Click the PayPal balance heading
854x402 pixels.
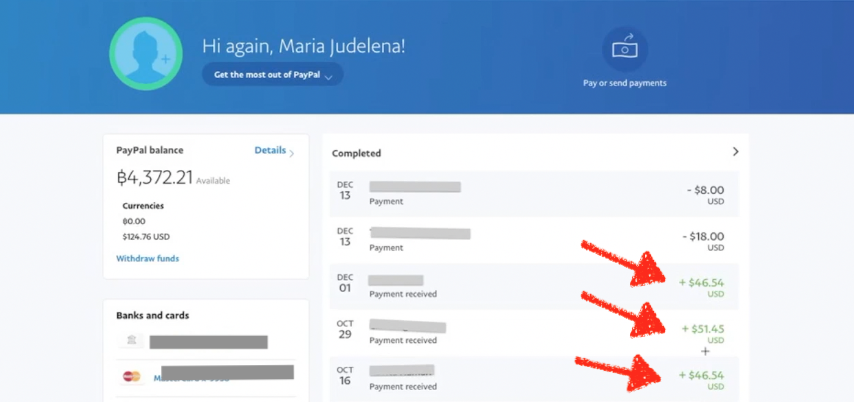pyautogui.click(x=150, y=150)
